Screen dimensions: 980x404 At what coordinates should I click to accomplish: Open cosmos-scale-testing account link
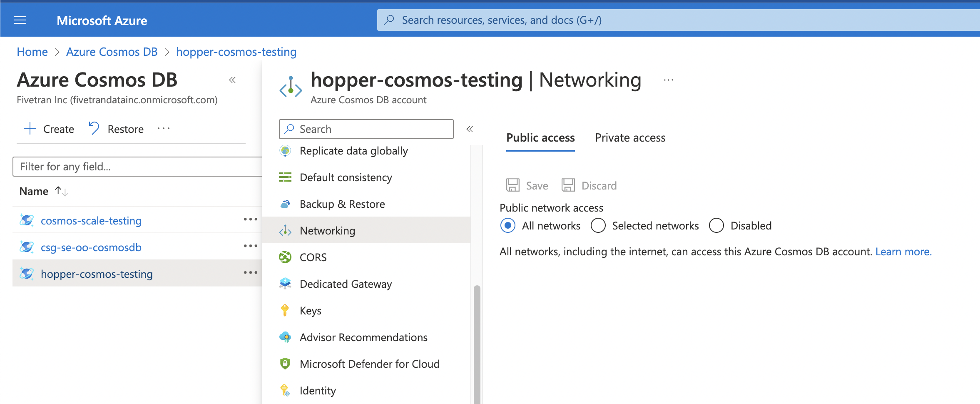click(91, 221)
